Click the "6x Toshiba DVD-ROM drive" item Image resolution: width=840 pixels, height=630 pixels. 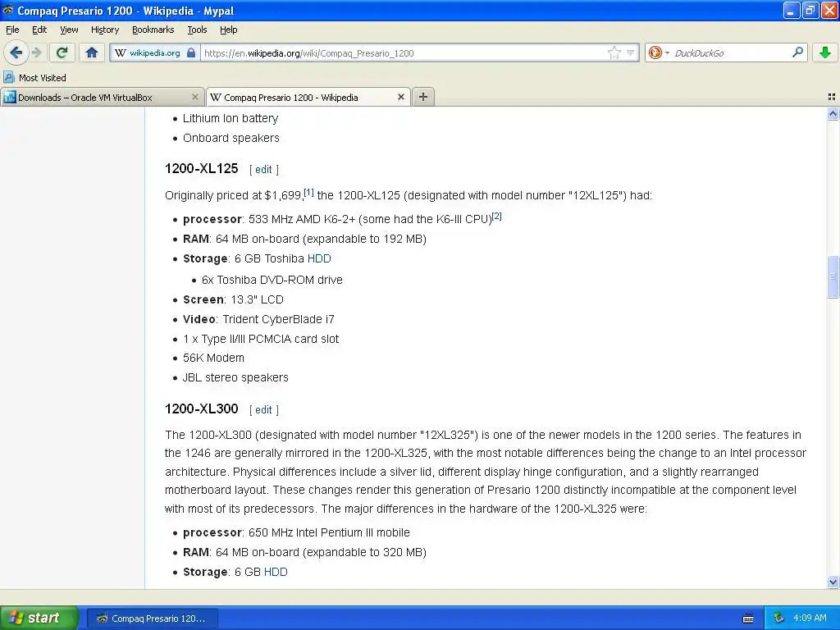(x=272, y=281)
